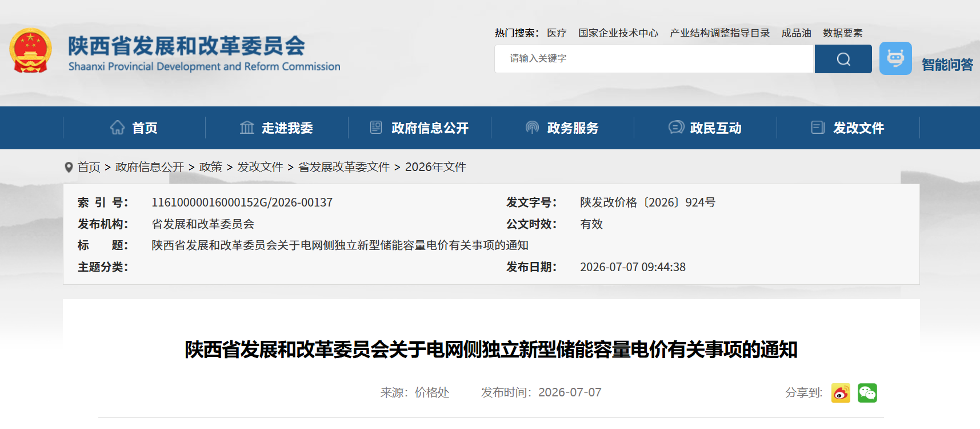
Task: Go to 发改文件 in breadcrumb
Action: click(x=260, y=167)
